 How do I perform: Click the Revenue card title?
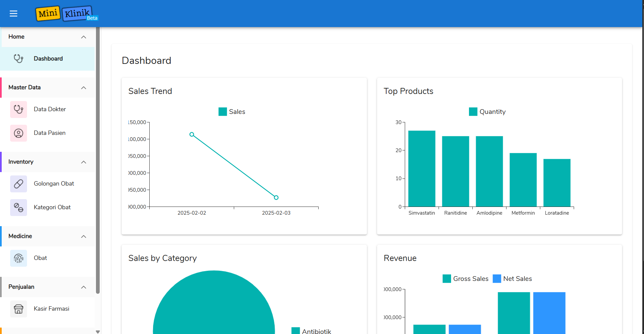400,258
